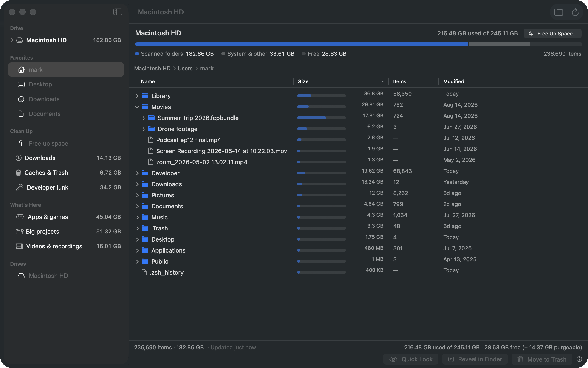Click the Move to Trash button
The width and height of the screenshot is (588, 368).
(542, 359)
